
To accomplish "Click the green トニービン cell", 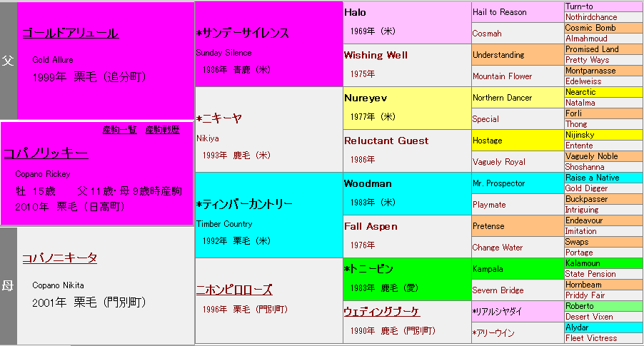I will 368,269.
